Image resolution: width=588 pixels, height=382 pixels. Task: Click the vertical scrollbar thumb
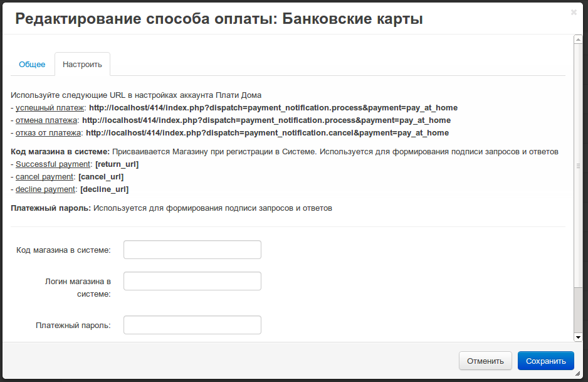click(x=578, y=166)
